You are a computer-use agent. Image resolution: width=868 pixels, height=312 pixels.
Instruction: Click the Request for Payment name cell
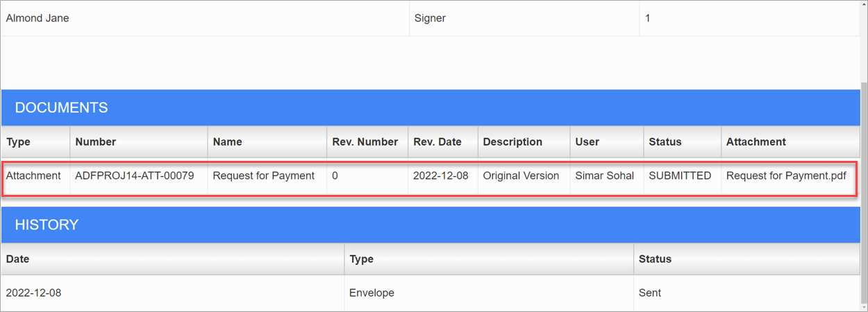tap(264, 176)
